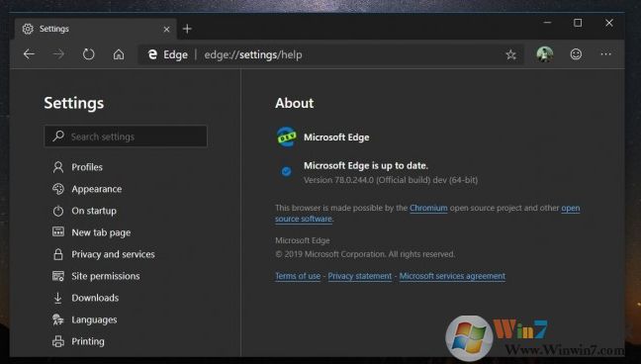Refresh the settings page

point(88,54)
